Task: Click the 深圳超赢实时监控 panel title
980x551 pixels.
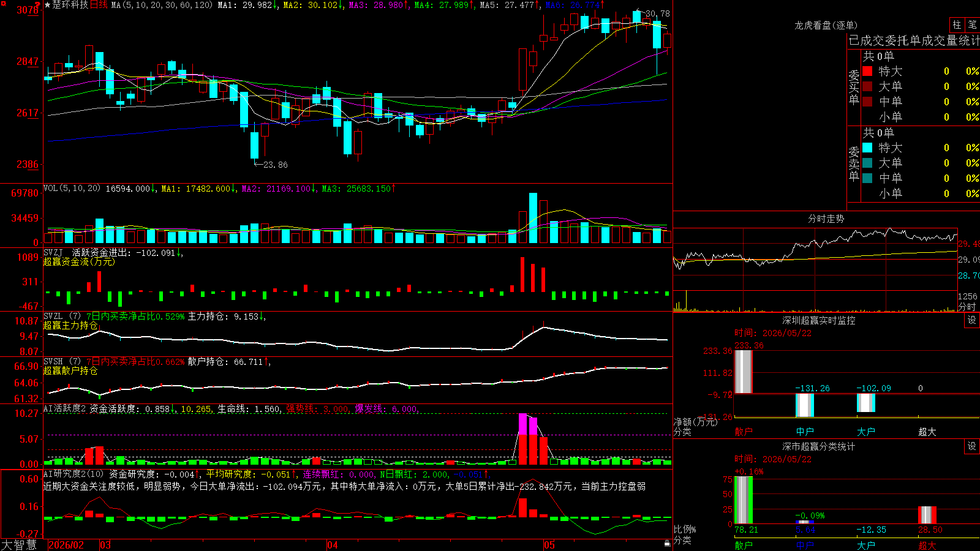Action: (819, 320)
